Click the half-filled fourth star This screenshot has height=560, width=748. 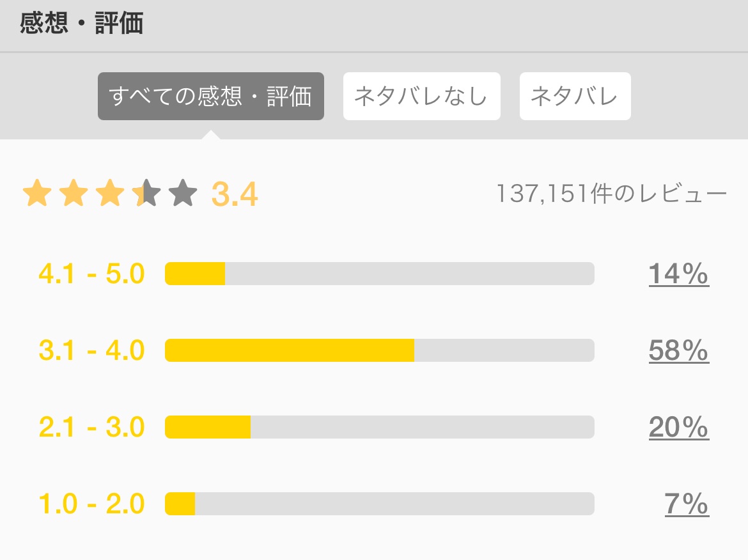coord(147,193)
